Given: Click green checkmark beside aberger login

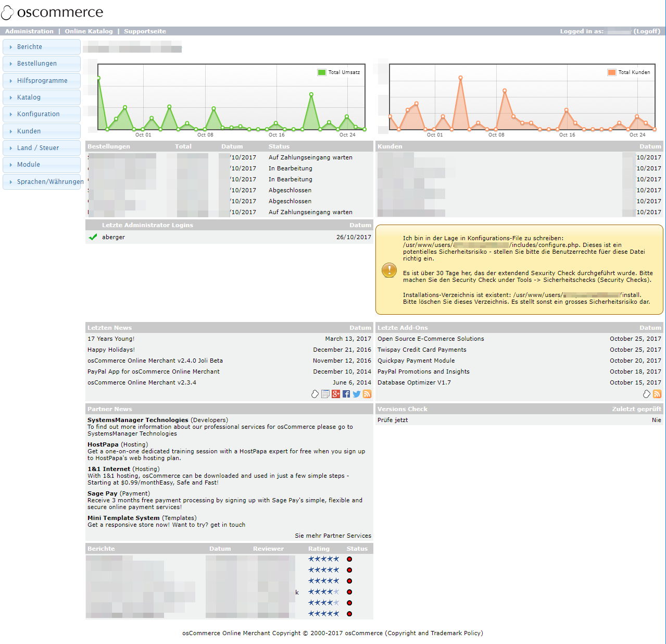Looking at the screenshot, I should coord(93,237).
